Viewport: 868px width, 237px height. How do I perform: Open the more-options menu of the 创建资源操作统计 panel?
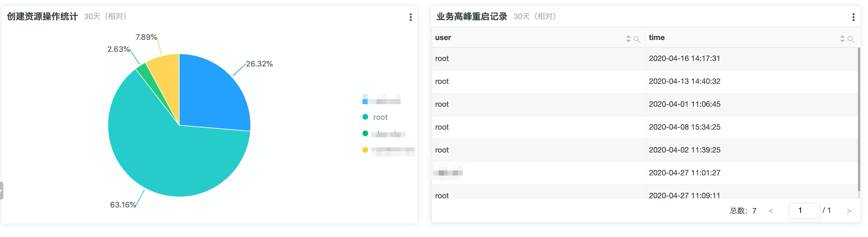[411, 17]
